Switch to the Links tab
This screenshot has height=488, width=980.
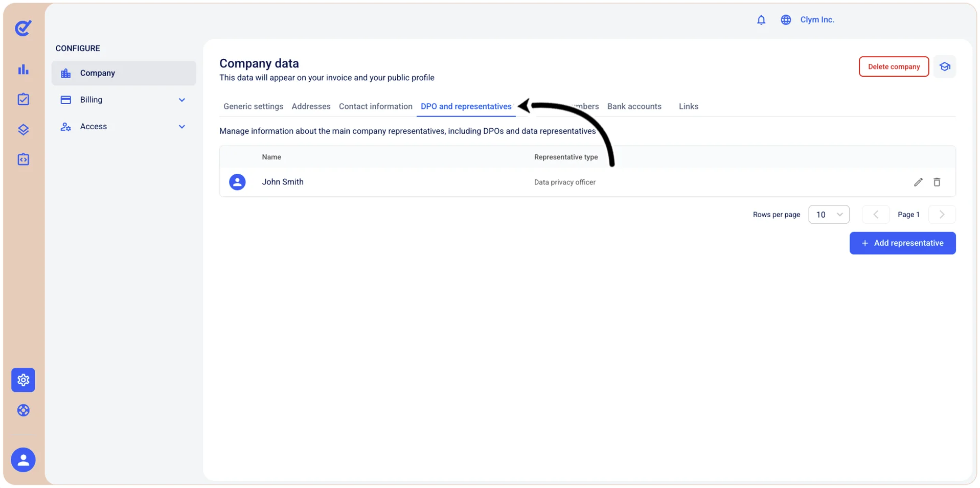coord(688,106)
